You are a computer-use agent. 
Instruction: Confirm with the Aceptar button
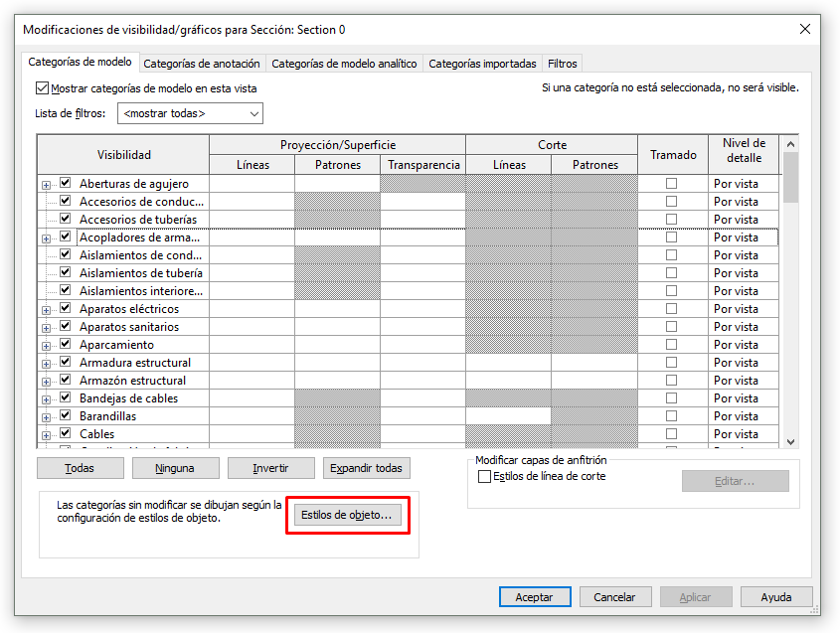(535, 597)
